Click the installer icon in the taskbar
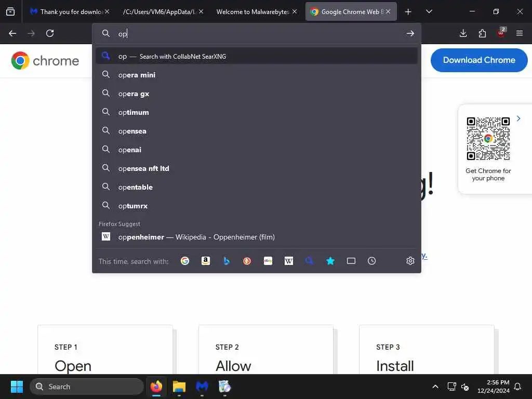The width and height of the screenshot is (532, 399). [224, 387]
